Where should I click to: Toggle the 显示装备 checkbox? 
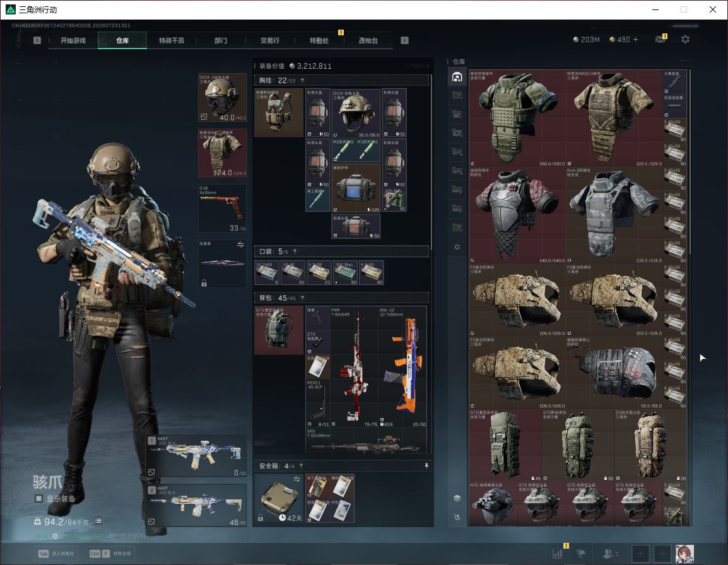click(x=39, y=499)
